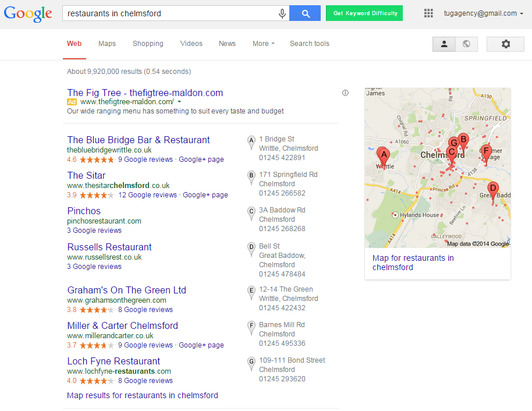Click the ad info icon

(345, 93)
